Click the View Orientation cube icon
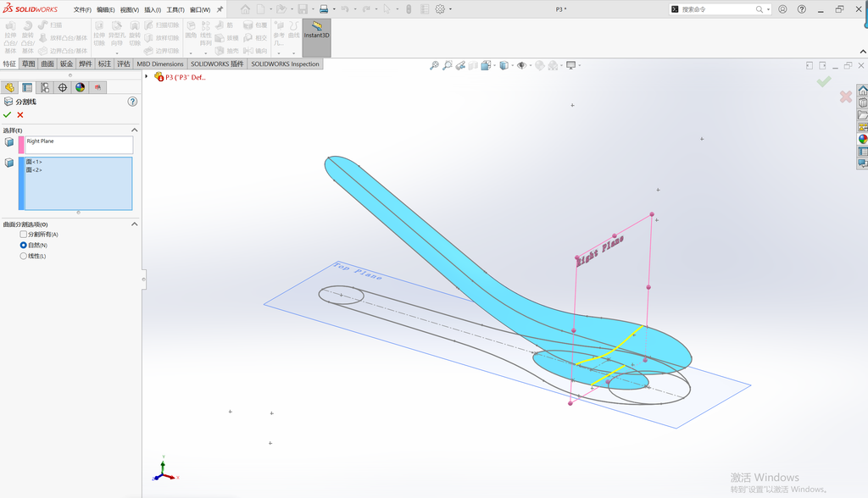 [486, 65]
